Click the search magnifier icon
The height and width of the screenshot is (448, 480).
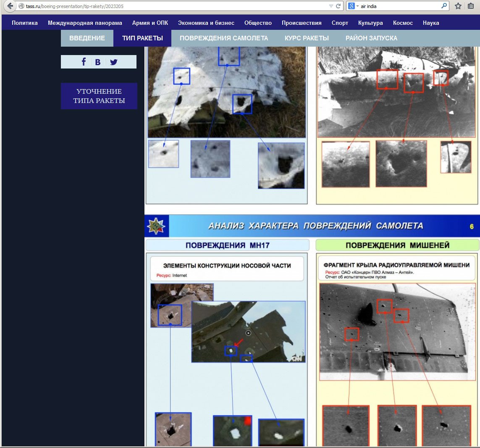coord(444,6)
